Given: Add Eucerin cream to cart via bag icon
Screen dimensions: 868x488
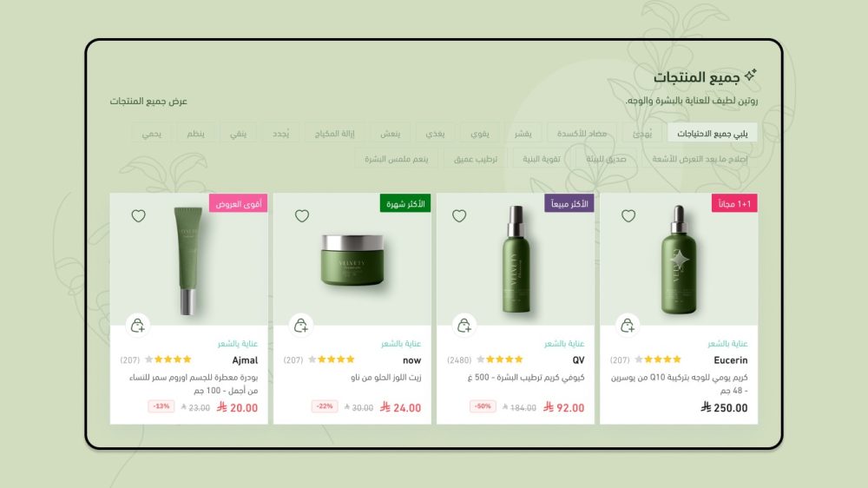Looking at the screenshot, I should coord(628,326).
